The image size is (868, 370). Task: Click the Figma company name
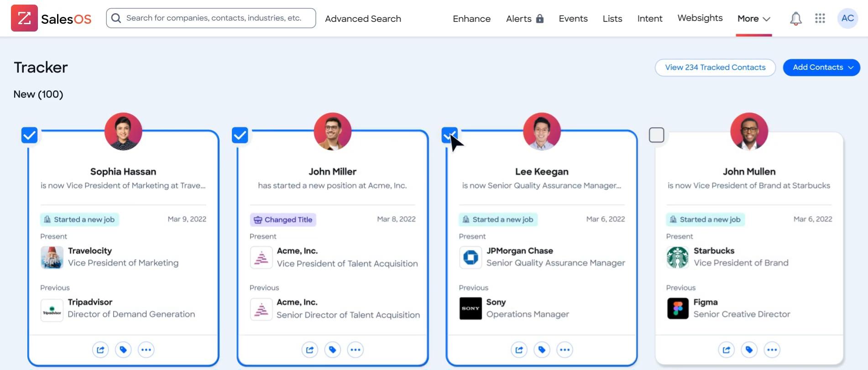point(706,302)
